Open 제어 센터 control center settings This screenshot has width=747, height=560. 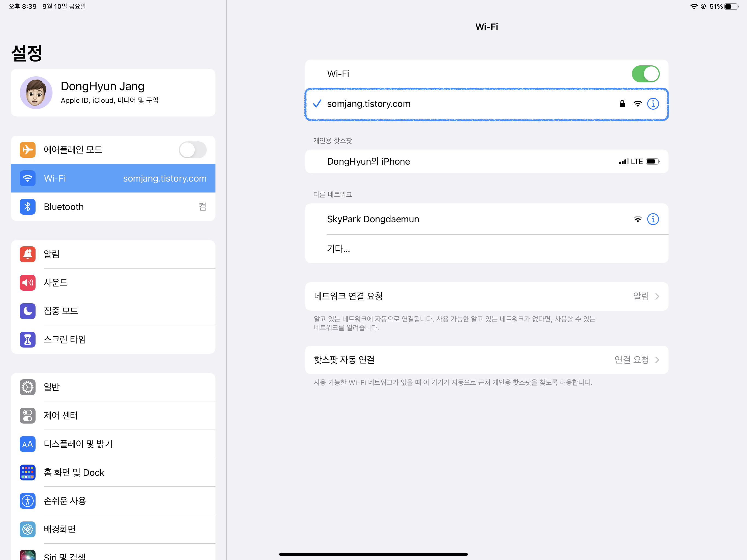113,415
